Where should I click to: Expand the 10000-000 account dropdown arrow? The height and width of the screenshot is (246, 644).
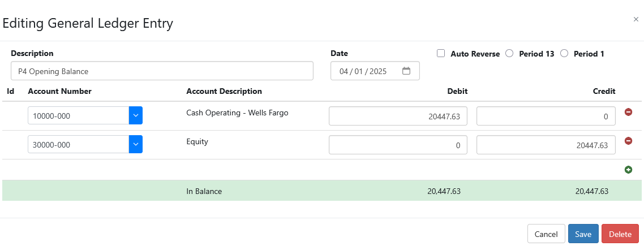[x=136, y=115]
